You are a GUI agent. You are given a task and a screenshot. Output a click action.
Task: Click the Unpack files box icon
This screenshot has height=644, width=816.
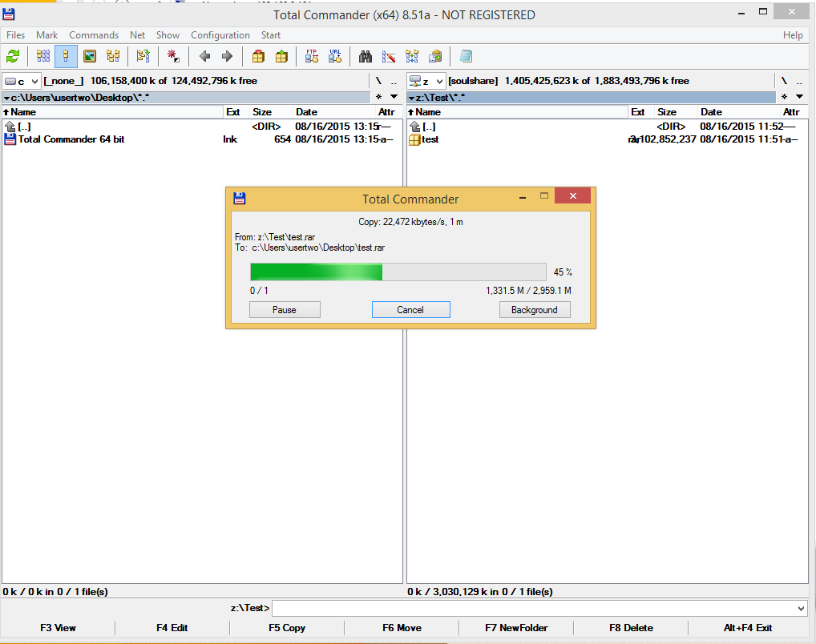[281, 56]
